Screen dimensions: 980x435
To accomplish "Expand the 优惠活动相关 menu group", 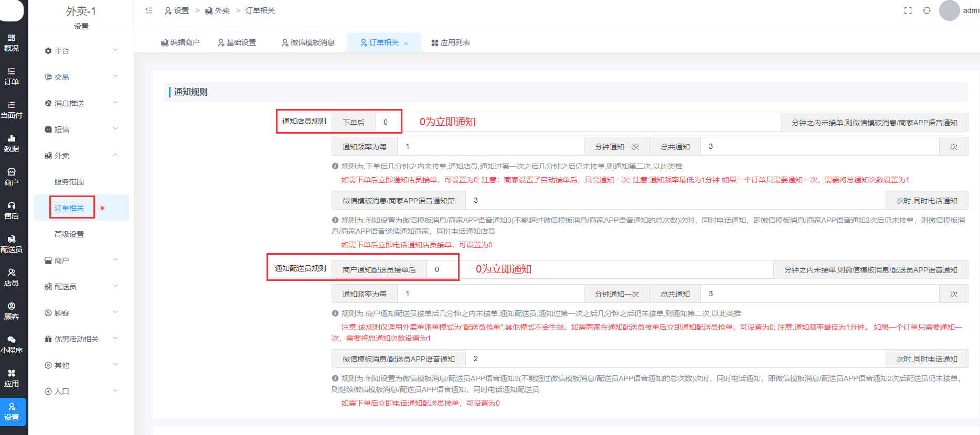I will [81, 339].
